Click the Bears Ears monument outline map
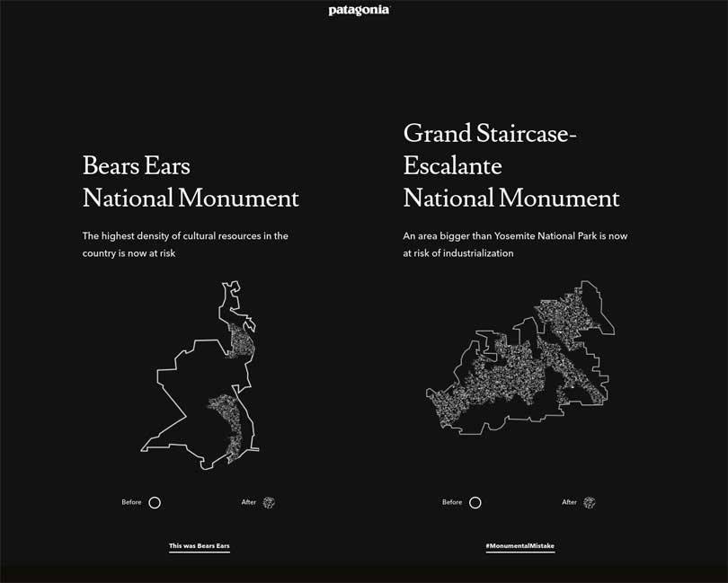728x583 pixels. tap(200, 375)
